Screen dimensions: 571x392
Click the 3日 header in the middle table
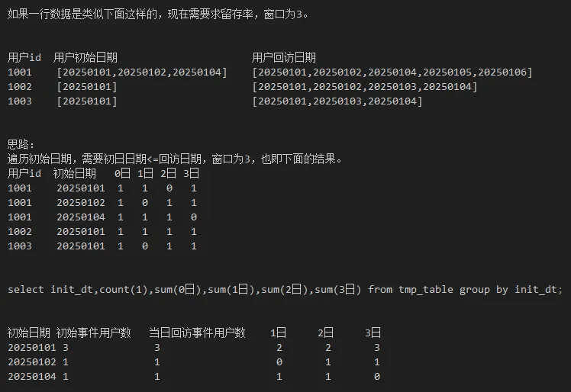(191, 173)
